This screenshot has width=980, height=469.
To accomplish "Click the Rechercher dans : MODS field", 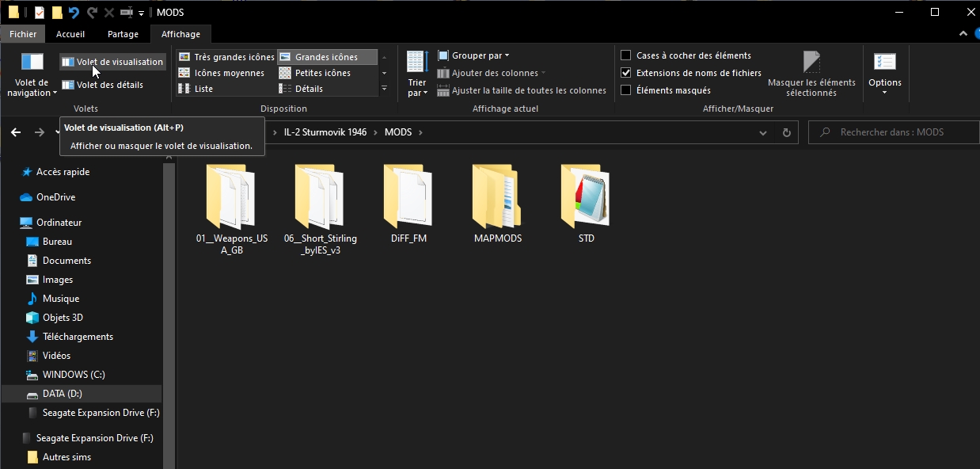I will click(892, 132).
